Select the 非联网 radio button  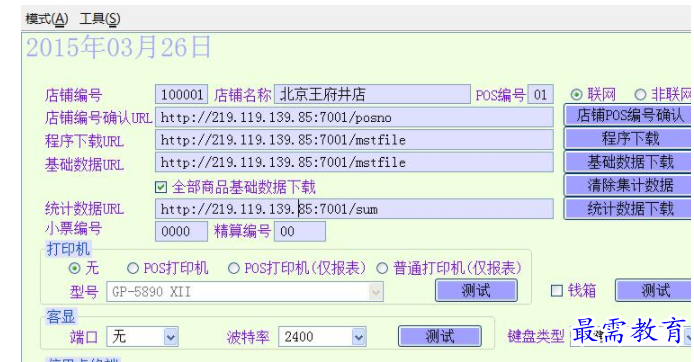pos(640,94)
